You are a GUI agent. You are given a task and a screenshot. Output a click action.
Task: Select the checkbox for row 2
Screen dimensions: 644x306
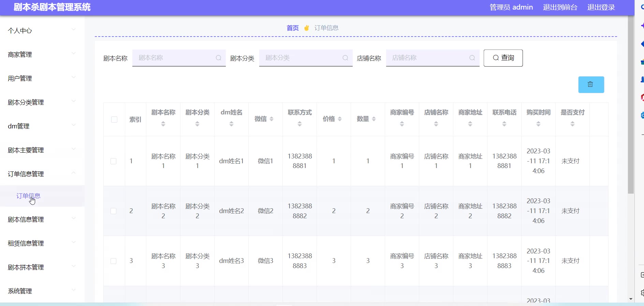click(x=114, y=211)
